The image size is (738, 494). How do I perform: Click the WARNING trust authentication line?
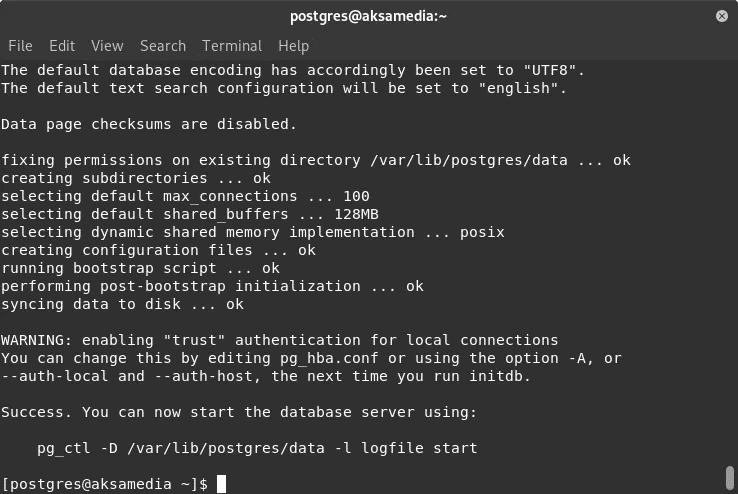pos(280,340)
